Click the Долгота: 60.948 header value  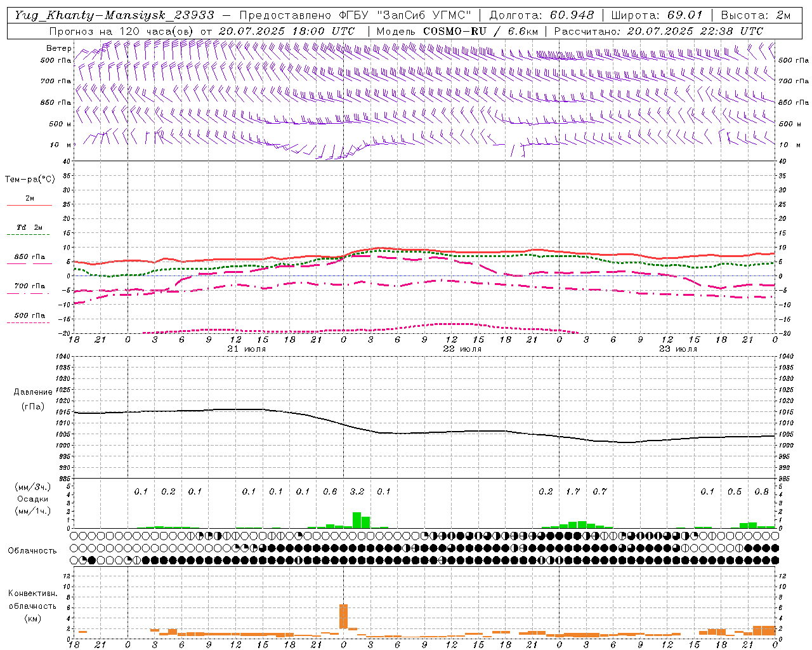[x=542, y=15]
